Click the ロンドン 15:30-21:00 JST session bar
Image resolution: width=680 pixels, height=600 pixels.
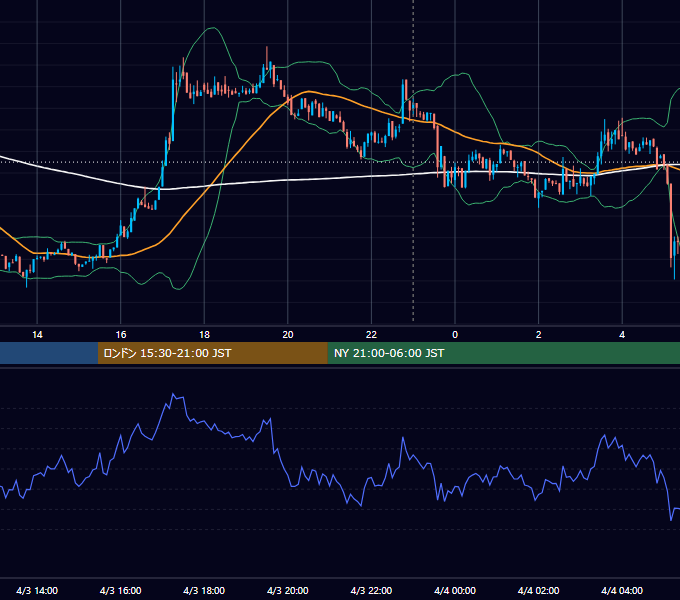[x=212, y=353]
